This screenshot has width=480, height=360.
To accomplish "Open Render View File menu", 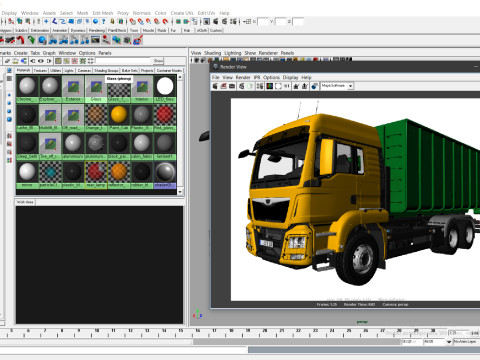I will click(216, 77).
